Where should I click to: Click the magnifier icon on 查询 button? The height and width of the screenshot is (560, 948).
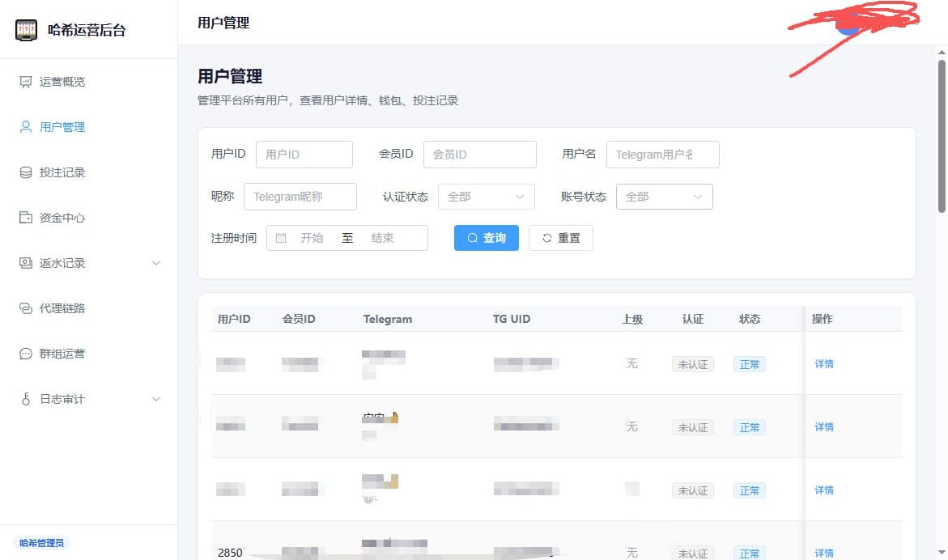coord(472,238)
